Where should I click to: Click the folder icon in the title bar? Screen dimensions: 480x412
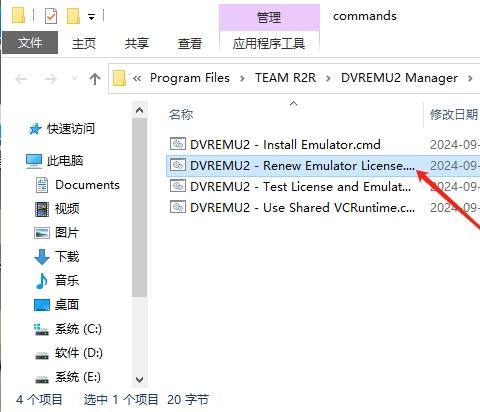point(18,15)
